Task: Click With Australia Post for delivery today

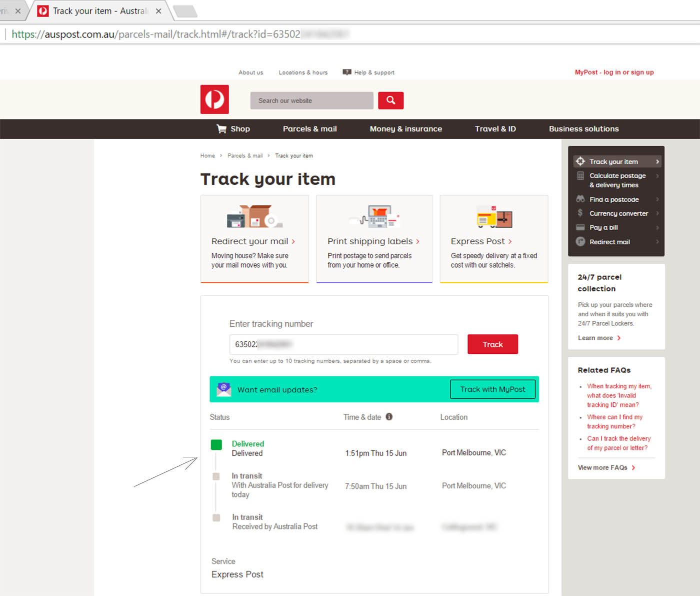Action: tap(280, 489)
